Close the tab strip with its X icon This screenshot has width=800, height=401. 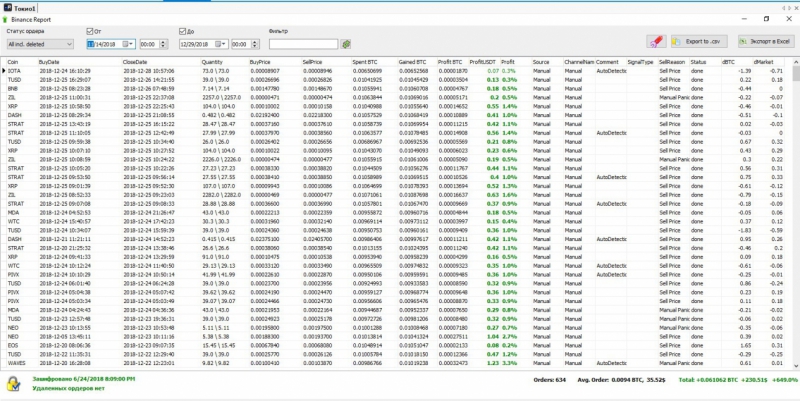click(x=796, y=8)
